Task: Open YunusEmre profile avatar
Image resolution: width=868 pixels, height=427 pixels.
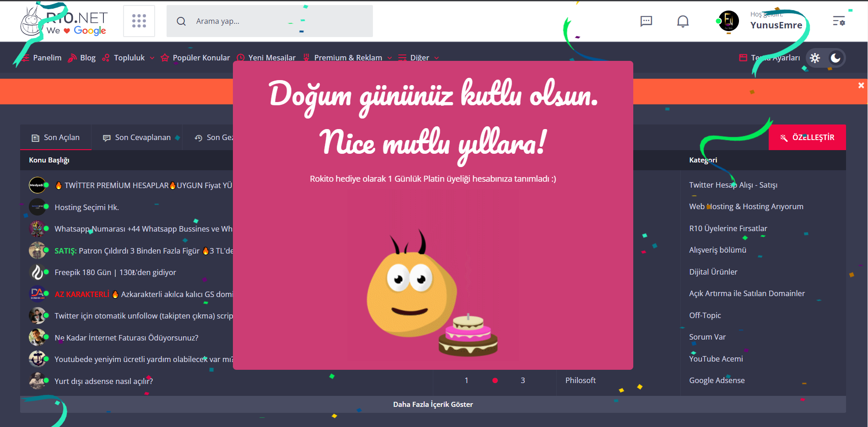Action: 728,21
